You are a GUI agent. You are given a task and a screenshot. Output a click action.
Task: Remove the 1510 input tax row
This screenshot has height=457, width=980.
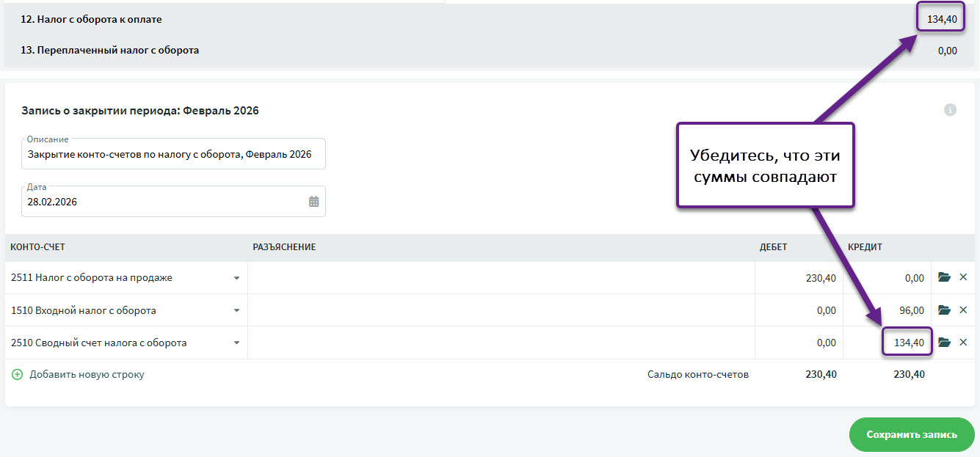[x=963, y=310]
